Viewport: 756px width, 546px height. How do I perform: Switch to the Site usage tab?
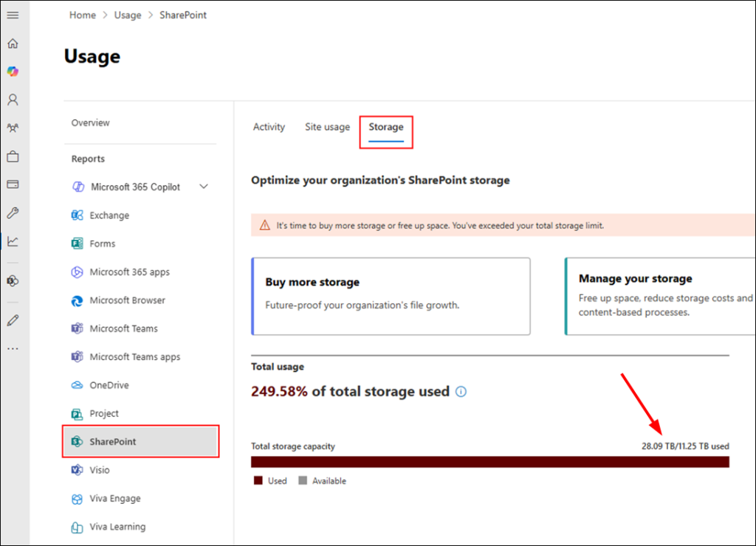327,127
